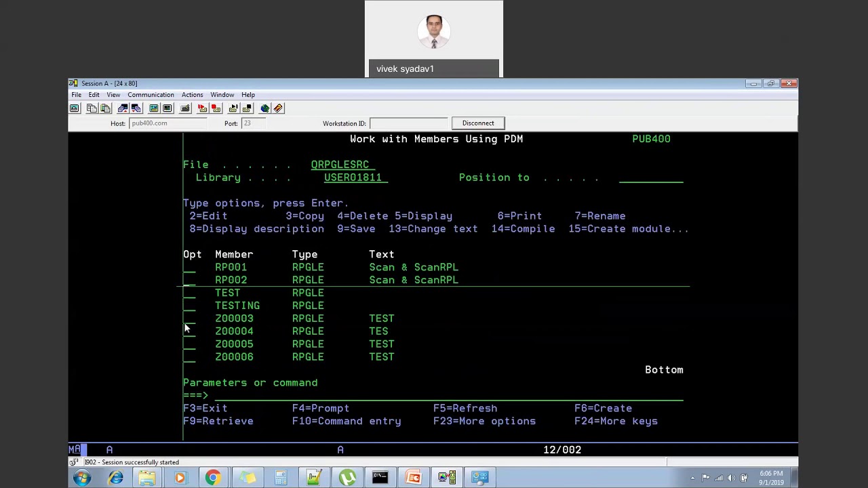This screenshot has width=868, height=488.
Task: Click the Record macro toolbar icon
Action: pyautogui.click(x=202, y=108)
